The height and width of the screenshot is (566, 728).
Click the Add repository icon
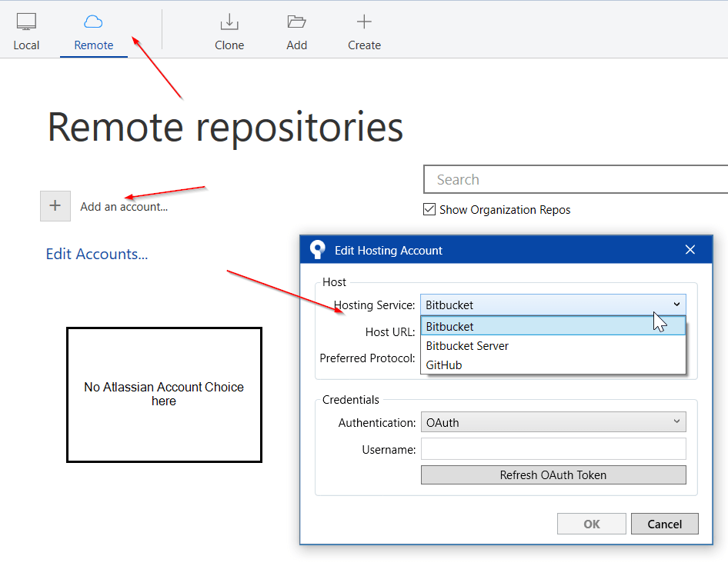296,25
